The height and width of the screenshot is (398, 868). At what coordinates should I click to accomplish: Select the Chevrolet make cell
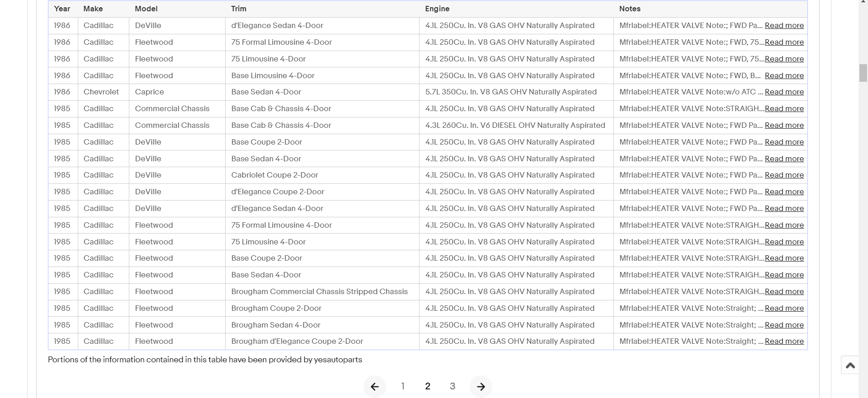104,92
